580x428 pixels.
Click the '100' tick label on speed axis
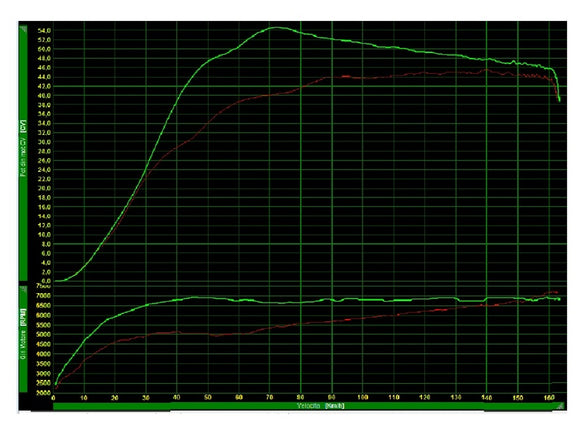363,398
